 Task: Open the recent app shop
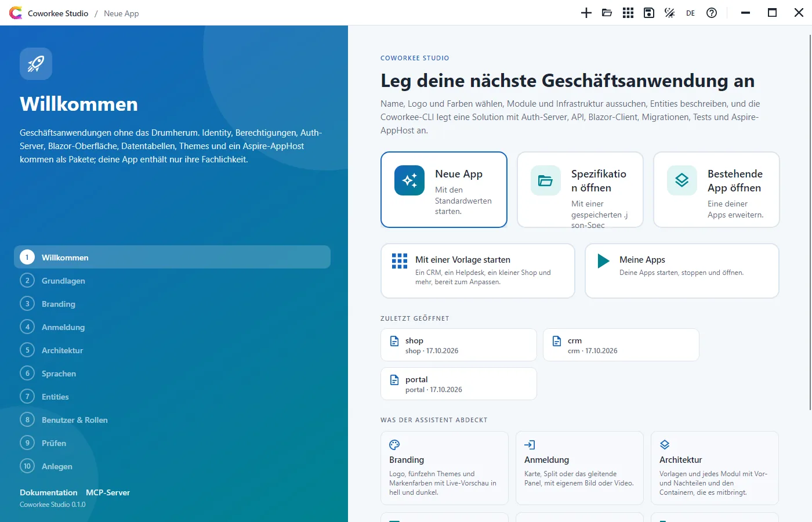pos(459,345)
